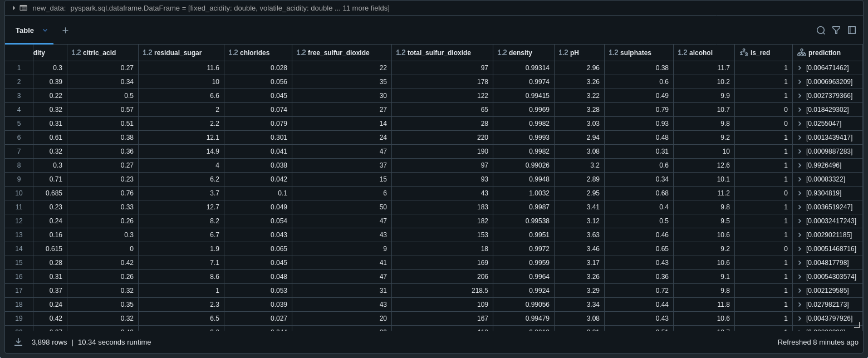Add a new visualization tab with plus
This screenshot has height=358, width=868.
(x=65, y=31)
